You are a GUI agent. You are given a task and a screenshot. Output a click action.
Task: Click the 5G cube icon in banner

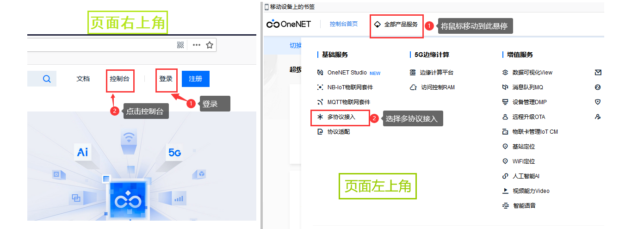(x=175, y=152)
